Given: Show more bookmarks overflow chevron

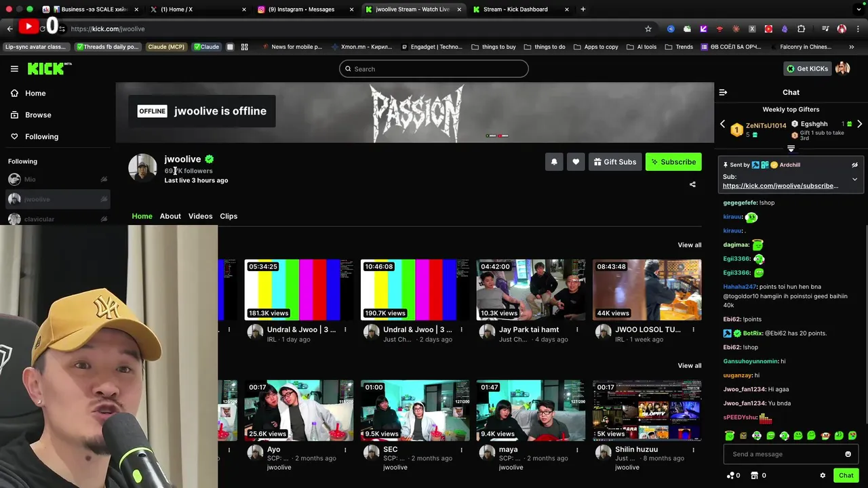Looking at the screenshot, I should [852, 47].
